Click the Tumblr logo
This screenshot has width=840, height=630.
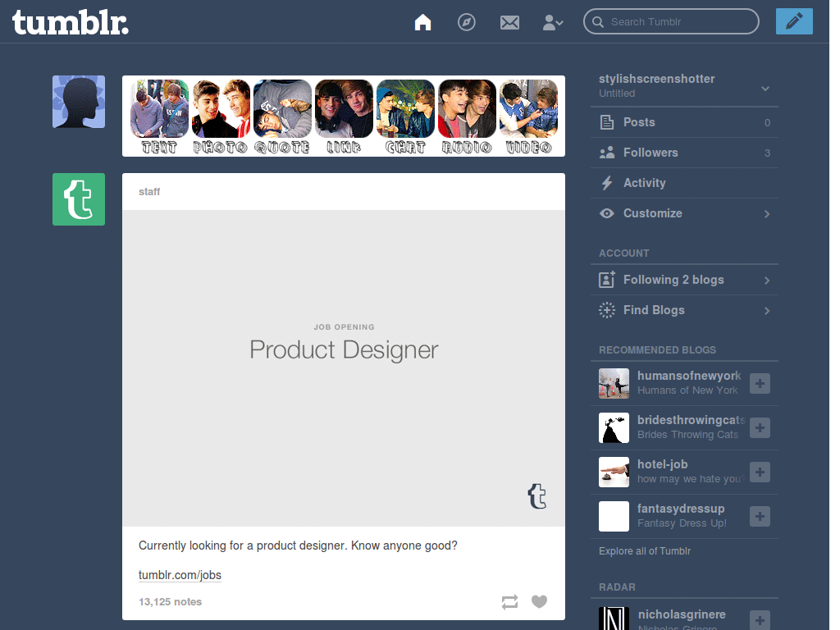(x=71, y=22)
